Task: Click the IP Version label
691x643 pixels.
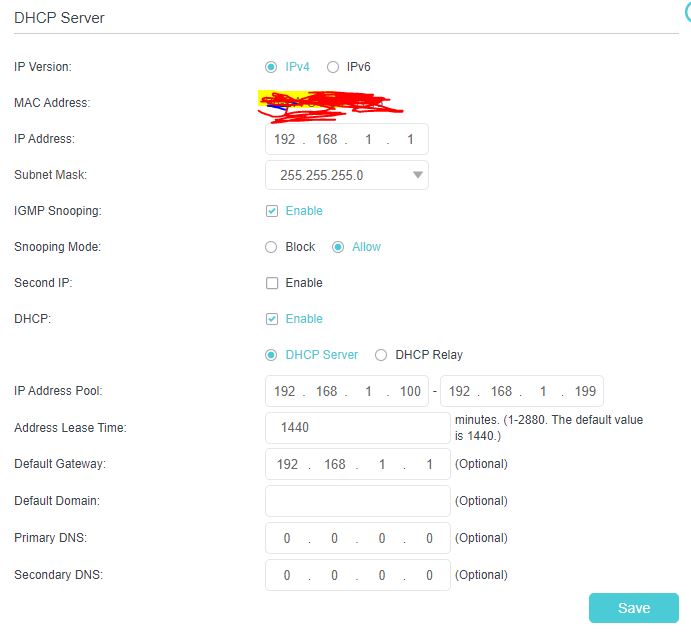Action: (x=43, y=67)
